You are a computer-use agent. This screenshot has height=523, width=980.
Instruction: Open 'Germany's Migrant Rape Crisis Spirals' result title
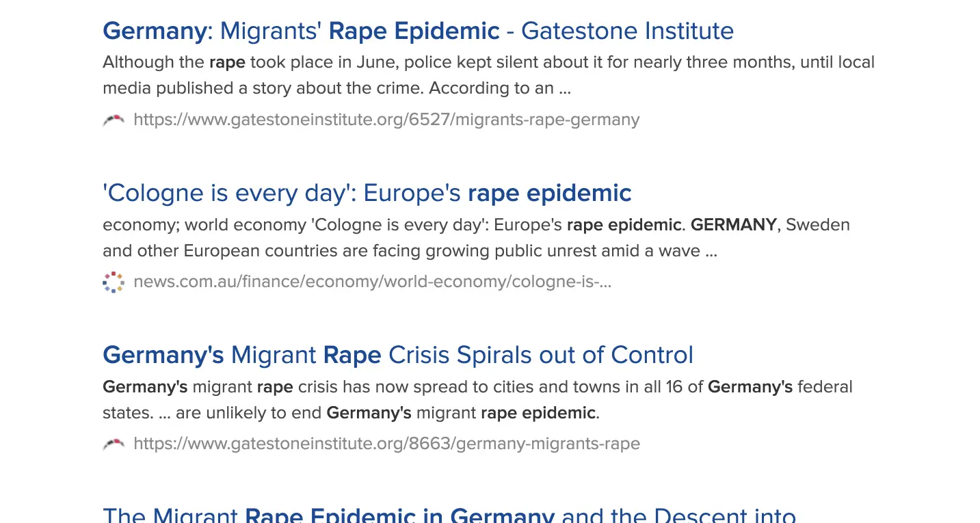point(397,355)
